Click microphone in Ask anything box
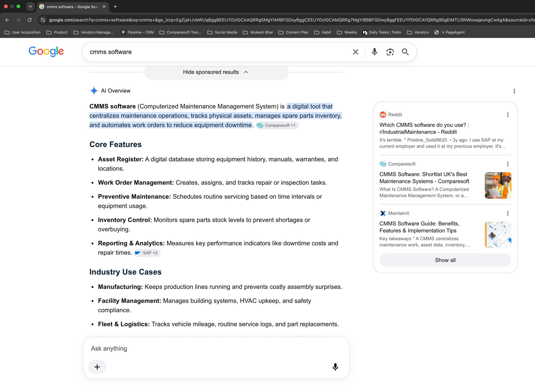 (335, 367)
